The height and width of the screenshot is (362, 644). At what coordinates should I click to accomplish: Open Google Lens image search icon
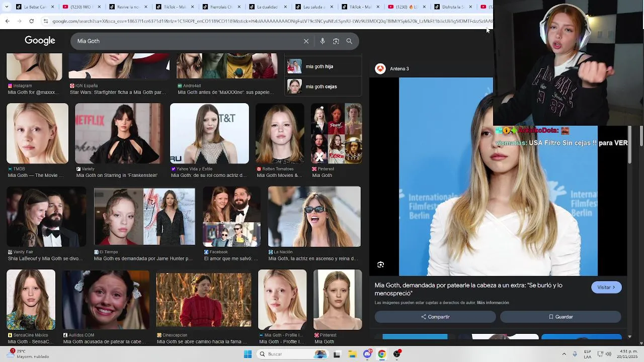336,41
